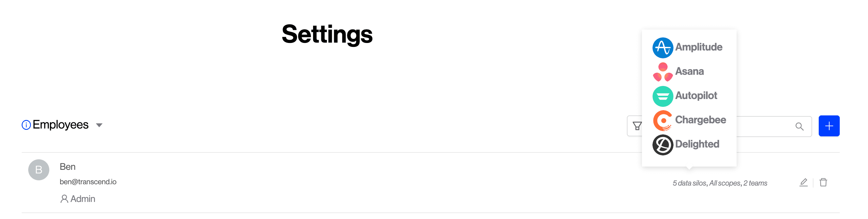Open the filter funnel icon
The image size is (868, 219).
click(636, 126)
